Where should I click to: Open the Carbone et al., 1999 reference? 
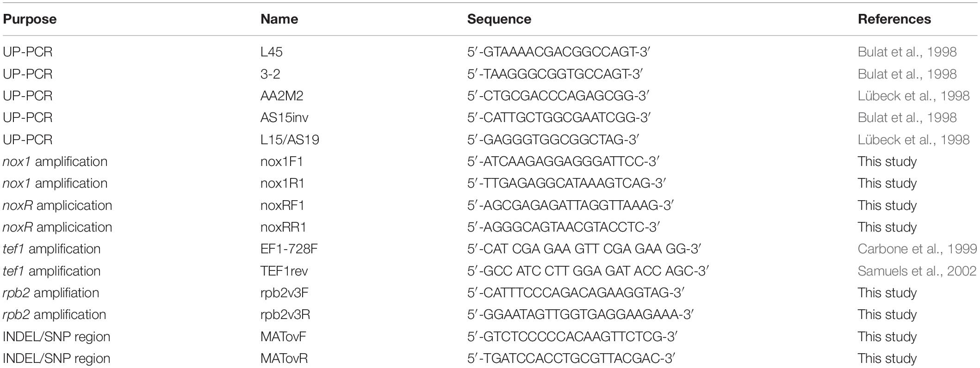[x=917, y=249]
